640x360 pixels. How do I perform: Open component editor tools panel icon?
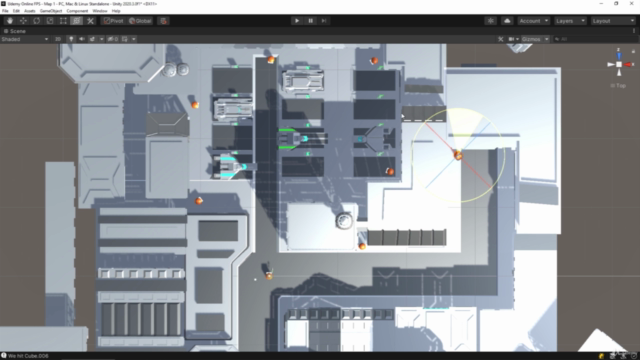click(501, 39)
